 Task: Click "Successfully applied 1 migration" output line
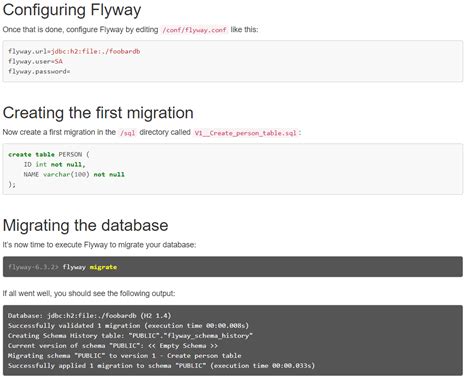(x=161, y=365)
